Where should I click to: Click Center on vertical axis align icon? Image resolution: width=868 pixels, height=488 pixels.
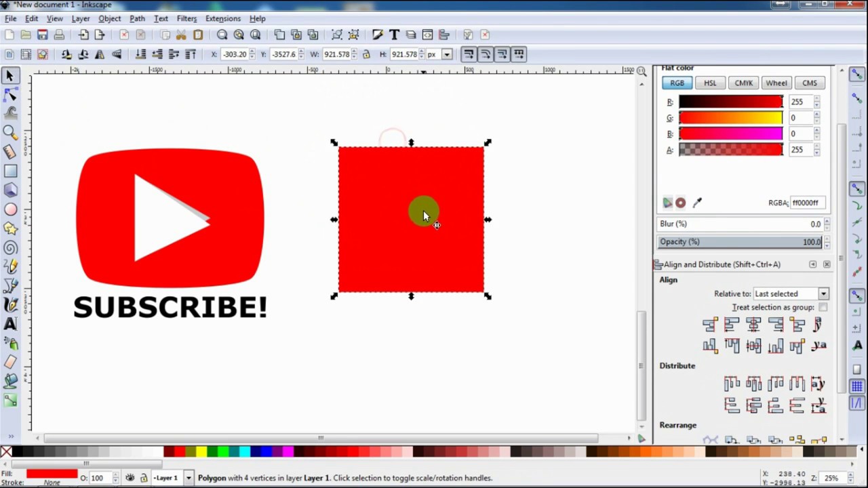[753, 325]
